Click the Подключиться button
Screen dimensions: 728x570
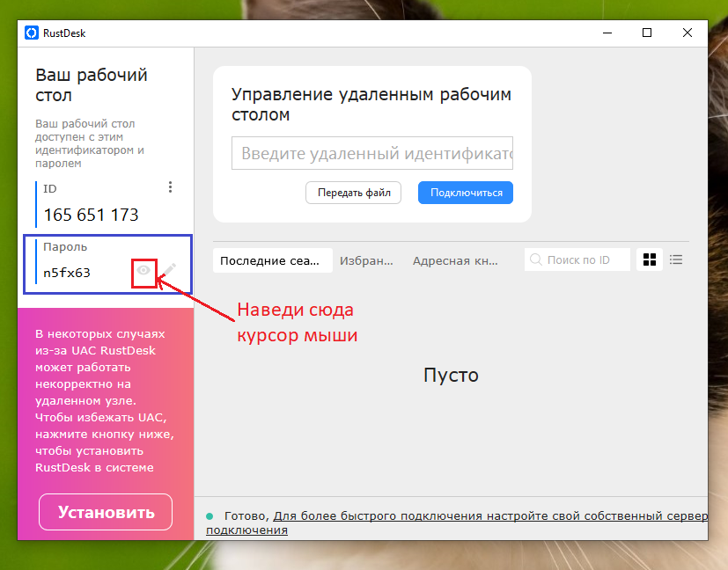click(x=466, y=193)
